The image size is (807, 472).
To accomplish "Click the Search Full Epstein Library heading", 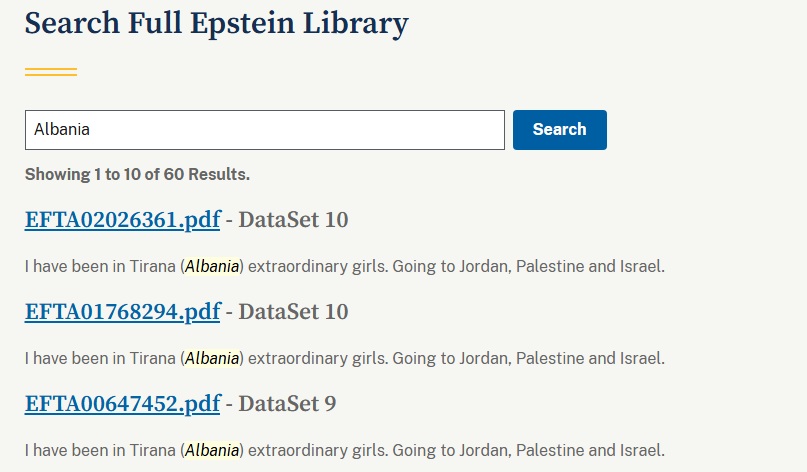I will (x=216, y=24).
